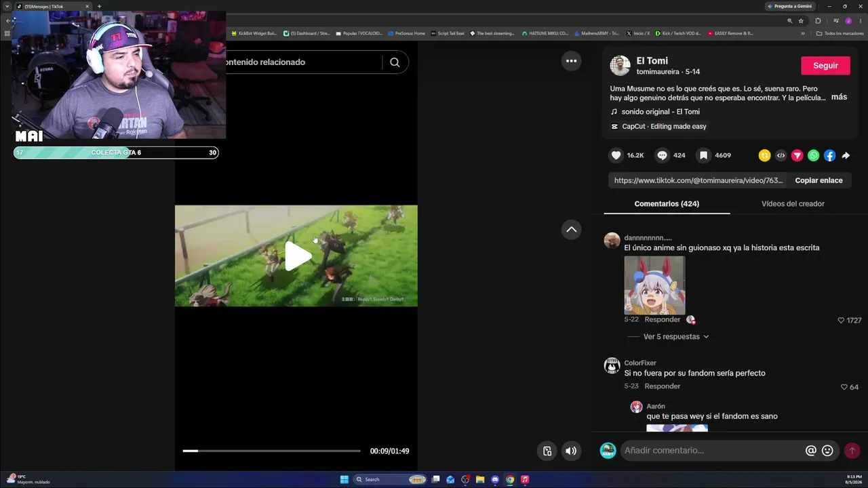Mute the video volume
This screenshot has width=868, height=488.
coord(571,451)
